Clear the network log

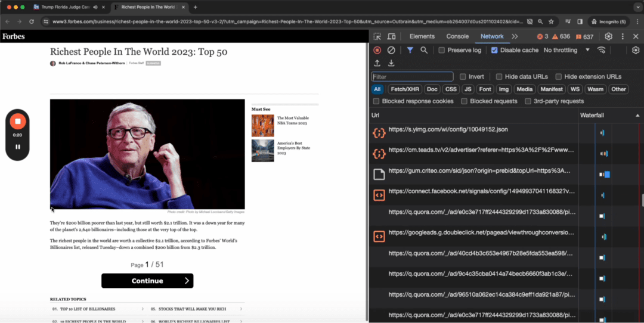(x=391, y=50)
